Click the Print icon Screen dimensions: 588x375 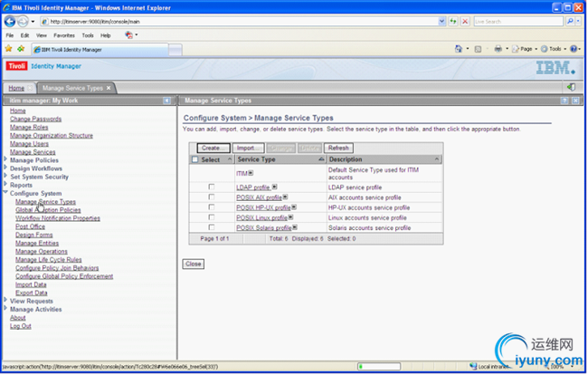pyautogui.click(x=498, y=49)
